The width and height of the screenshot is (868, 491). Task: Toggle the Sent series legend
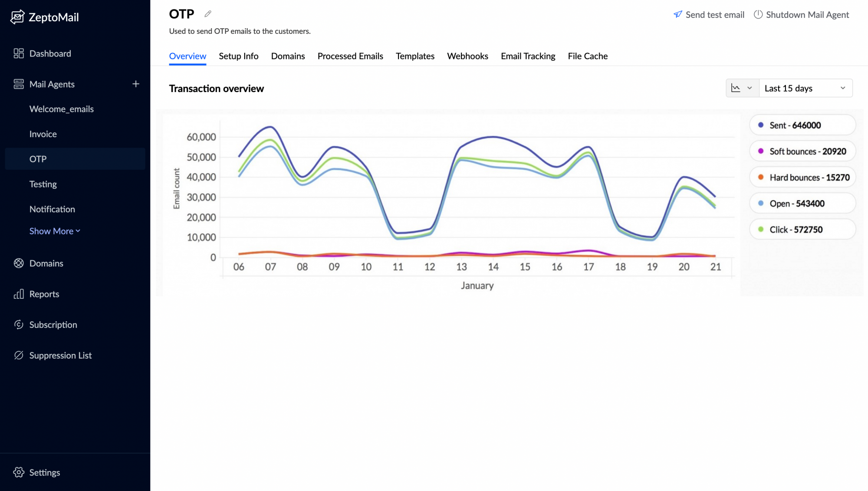tap(802, 125)
